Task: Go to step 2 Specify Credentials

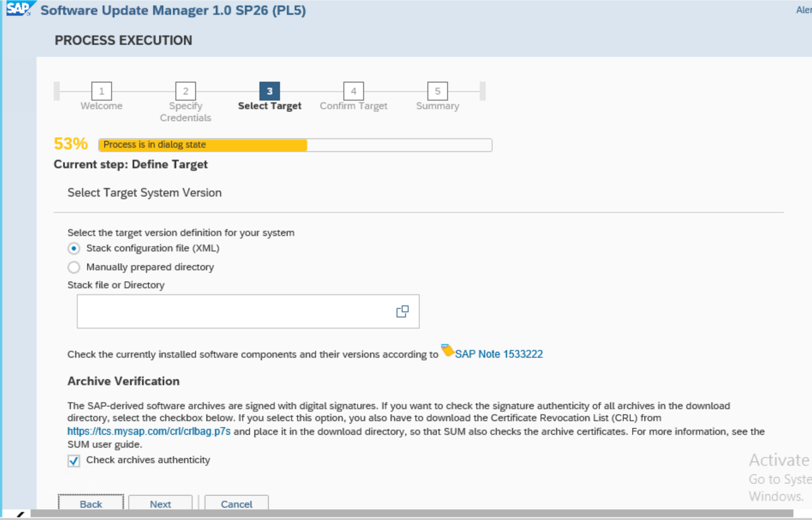Action: [x=186, y=91]
